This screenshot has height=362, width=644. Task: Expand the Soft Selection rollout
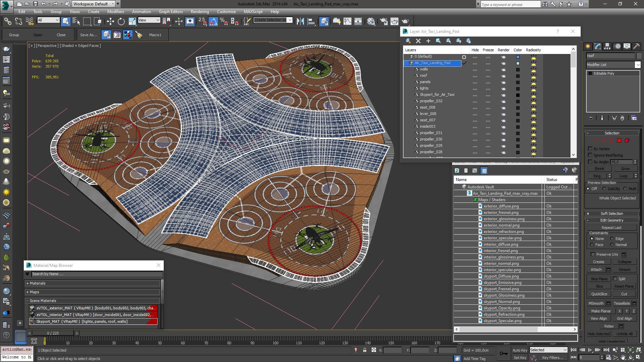[611, 214]
